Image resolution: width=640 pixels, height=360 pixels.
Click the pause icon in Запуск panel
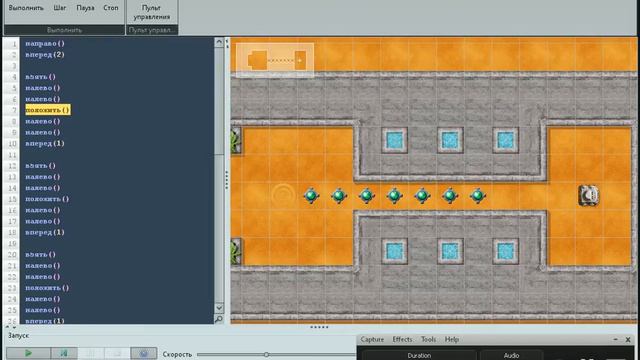pyautogui.click(x=91, y=353)
